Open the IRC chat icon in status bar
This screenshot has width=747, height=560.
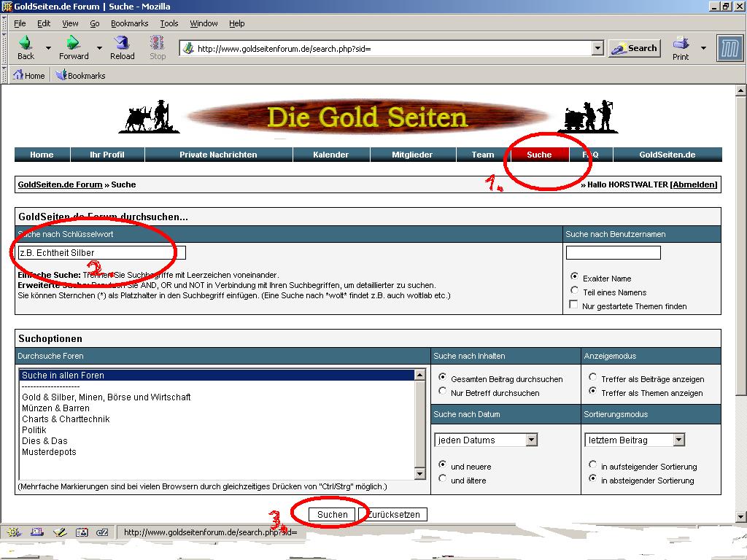(102, 532)
